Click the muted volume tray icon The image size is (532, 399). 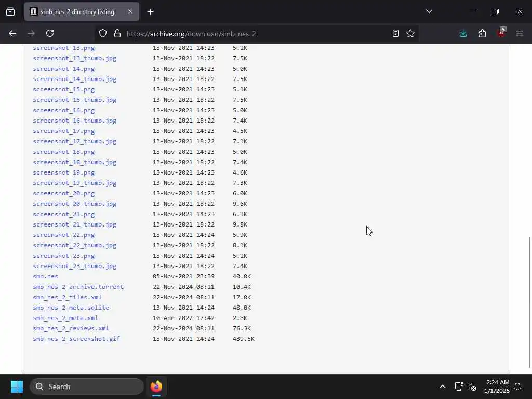[x=472, y=387]
